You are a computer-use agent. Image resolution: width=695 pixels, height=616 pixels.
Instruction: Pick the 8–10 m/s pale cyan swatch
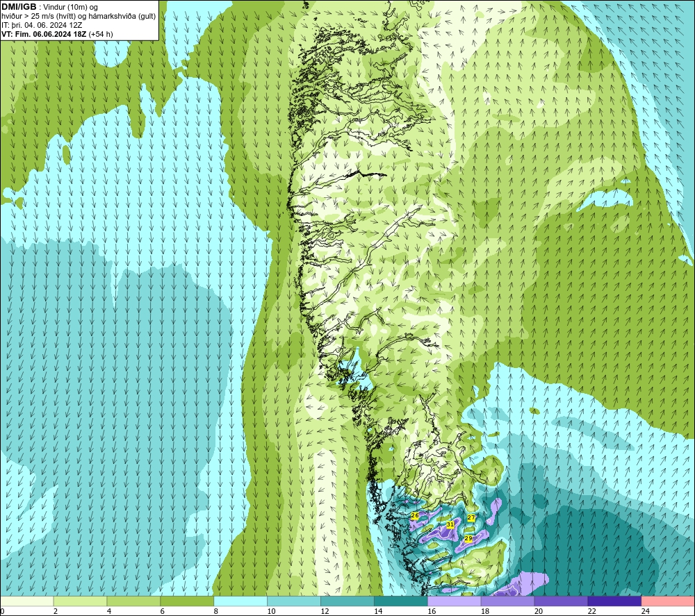pyautogui.click(x=240, y=601)
